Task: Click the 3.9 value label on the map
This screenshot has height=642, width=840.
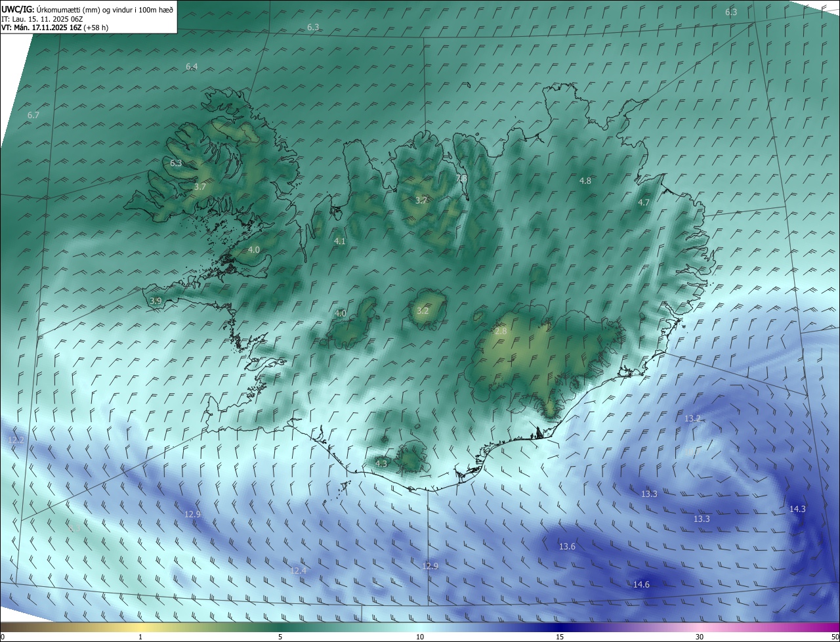Action: (x=156, y=301)
